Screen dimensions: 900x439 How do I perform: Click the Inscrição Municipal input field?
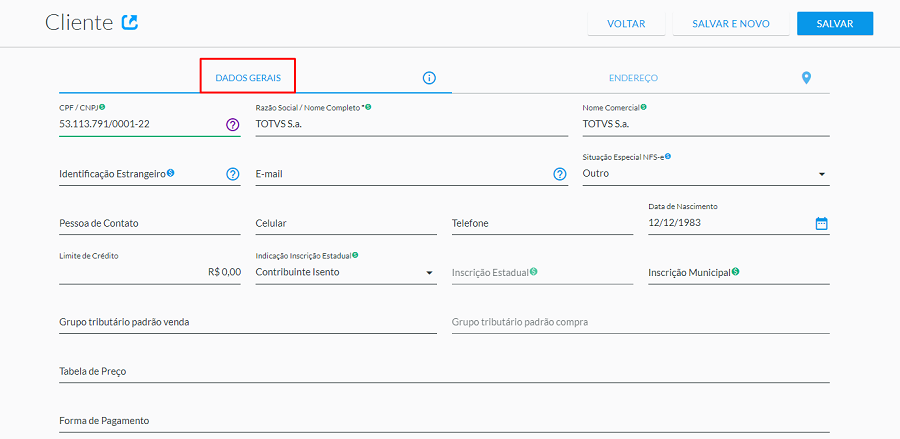click(x=739, y=272)
